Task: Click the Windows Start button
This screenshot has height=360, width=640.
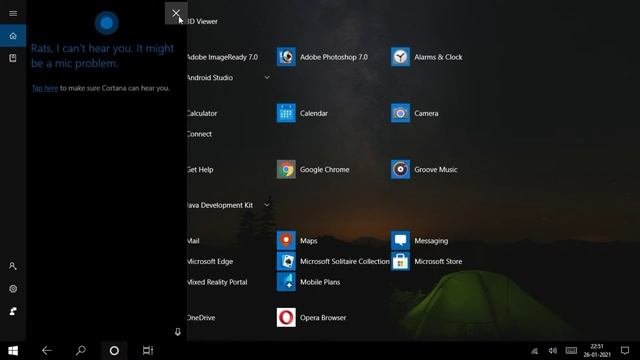Action: [13, 351]
